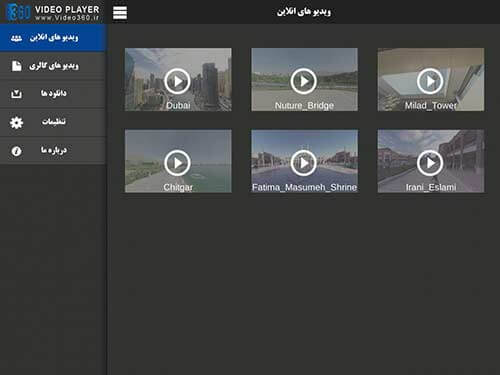Viewport: 500px width, 375px height.
Task: Play the Chitgar video
Action: tap(177, 163)
